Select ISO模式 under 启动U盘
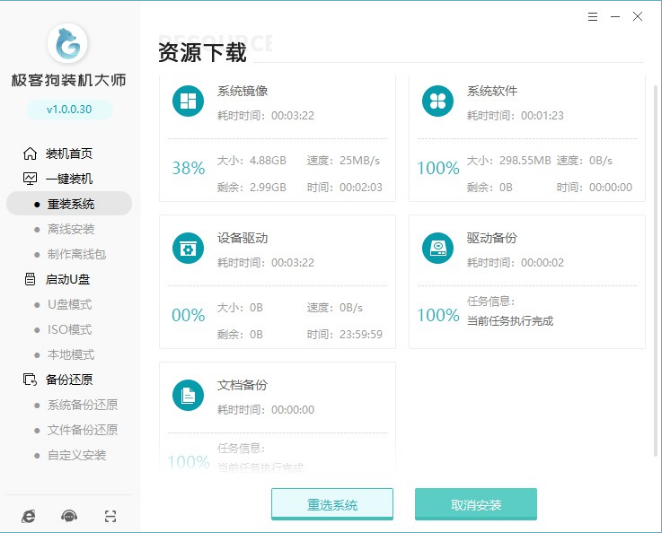Screen dimensions: 662x535 point(70,329)
